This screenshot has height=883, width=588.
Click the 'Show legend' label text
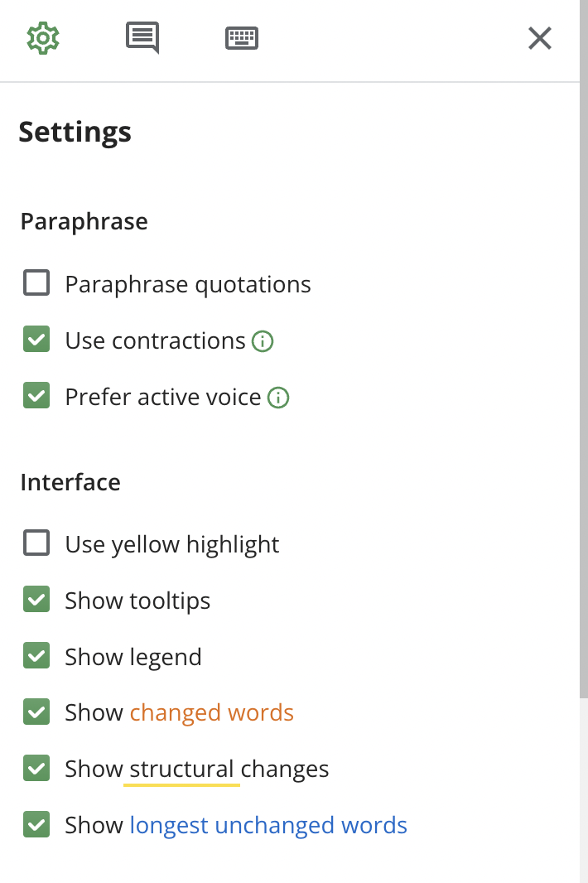[x=133, y=657]
